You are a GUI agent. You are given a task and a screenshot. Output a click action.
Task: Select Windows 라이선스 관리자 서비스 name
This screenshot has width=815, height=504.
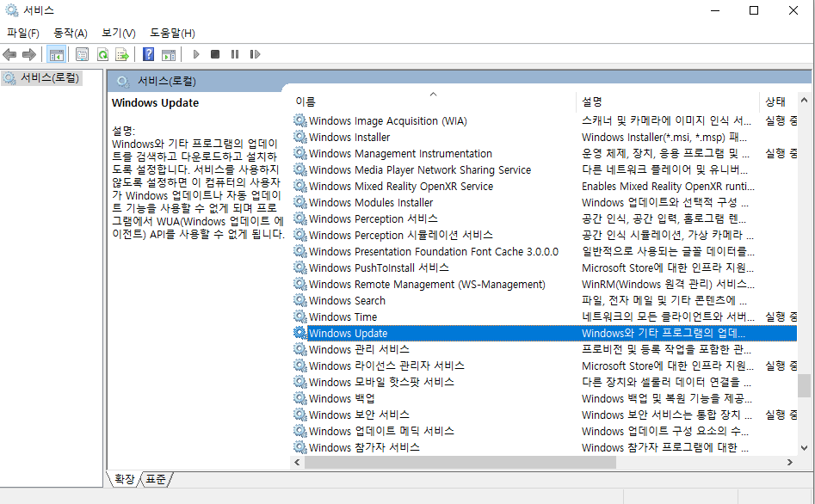click(386, 366)
